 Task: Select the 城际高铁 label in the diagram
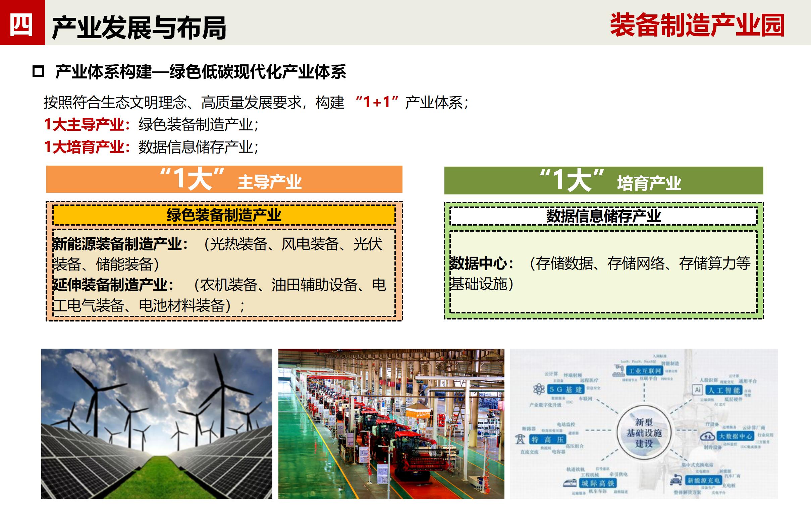click(x=598, y=483)
